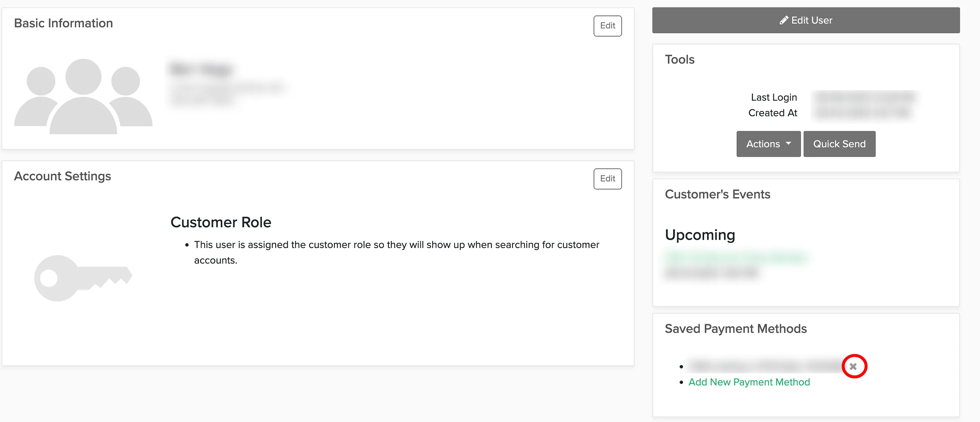Click the Quick Send button
Screen dimensions: 980x422
click(x=839, y=144)
